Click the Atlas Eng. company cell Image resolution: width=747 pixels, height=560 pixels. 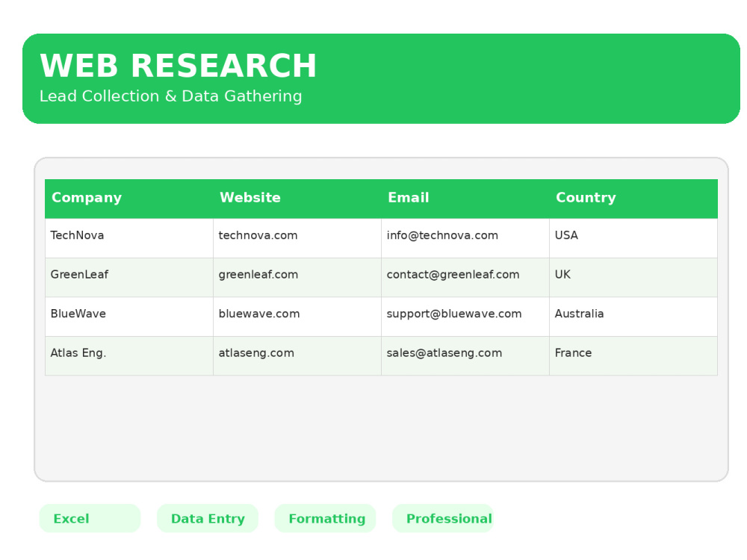pos(129,356)
